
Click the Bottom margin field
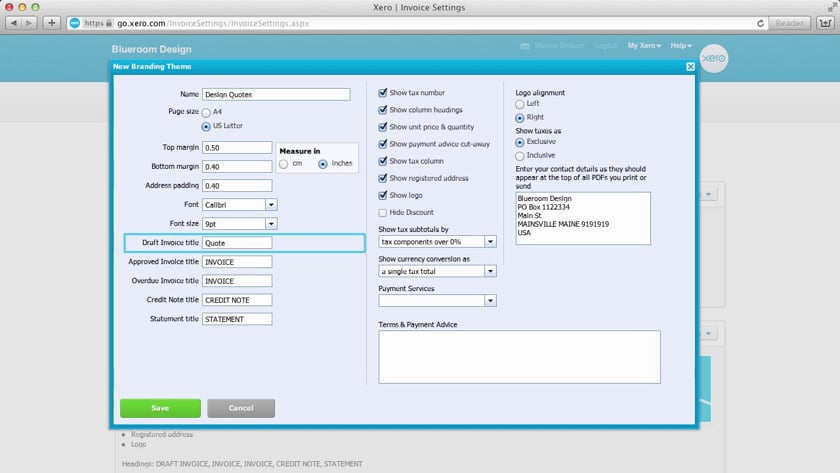237,167
